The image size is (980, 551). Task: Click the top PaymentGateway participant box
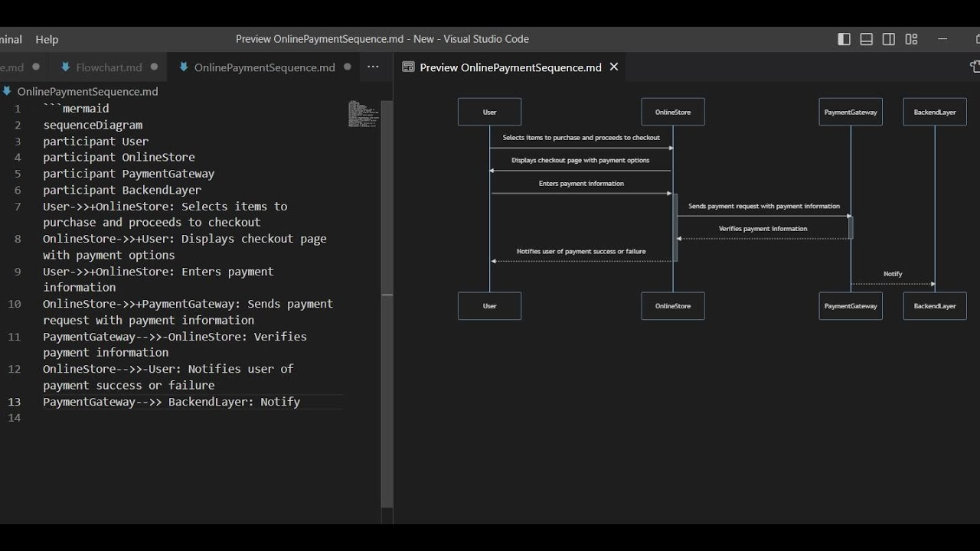[851, 112]
